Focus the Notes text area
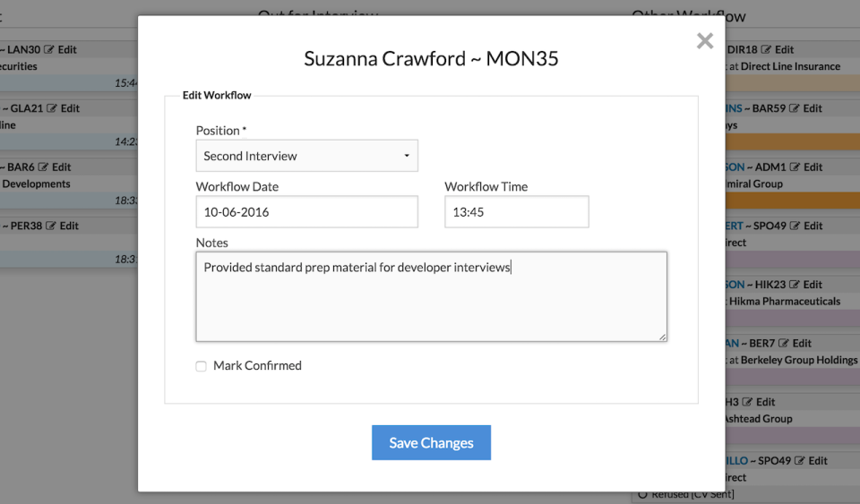This screenshot has height=504, width=860. (431, 296)
